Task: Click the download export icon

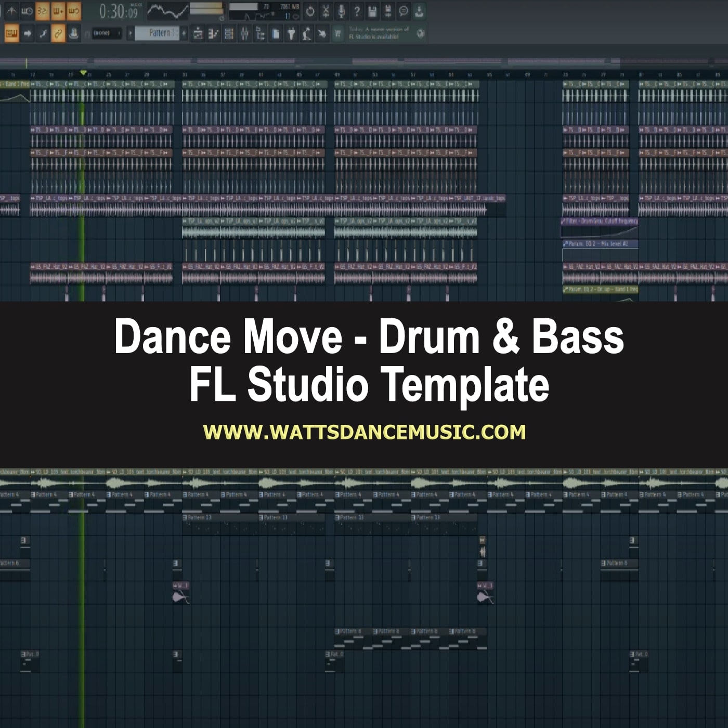Action: (x=419, y=10)
